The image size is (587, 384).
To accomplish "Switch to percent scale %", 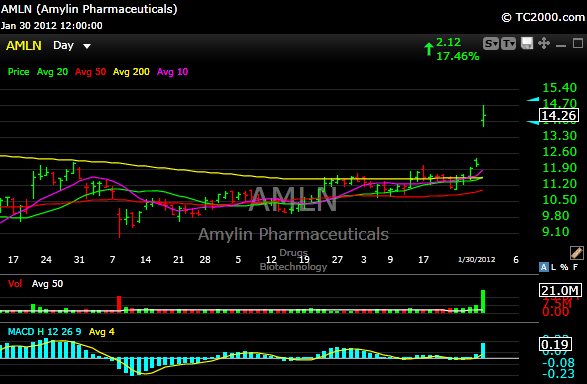I will click(564, 267).
